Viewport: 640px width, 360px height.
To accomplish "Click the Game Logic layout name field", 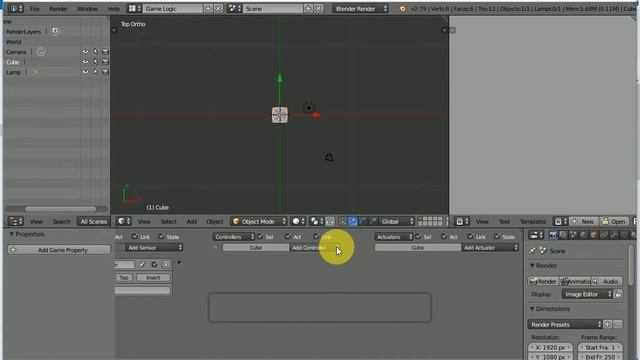I will pyautogui.click(x=172, y=9).
